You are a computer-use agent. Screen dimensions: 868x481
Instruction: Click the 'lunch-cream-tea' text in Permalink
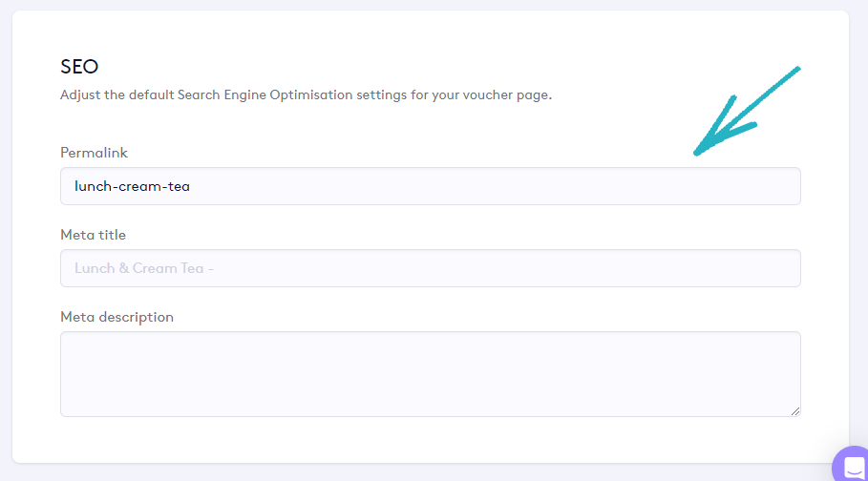(132, 186)
